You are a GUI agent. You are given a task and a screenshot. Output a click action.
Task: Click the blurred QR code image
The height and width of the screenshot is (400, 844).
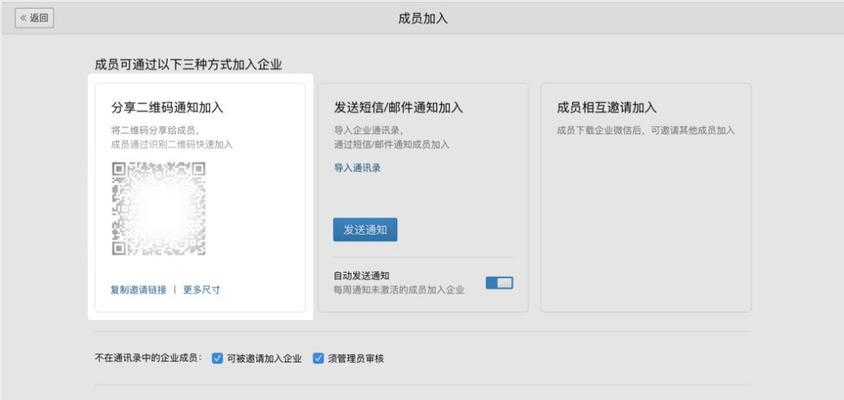pos(159,208)
